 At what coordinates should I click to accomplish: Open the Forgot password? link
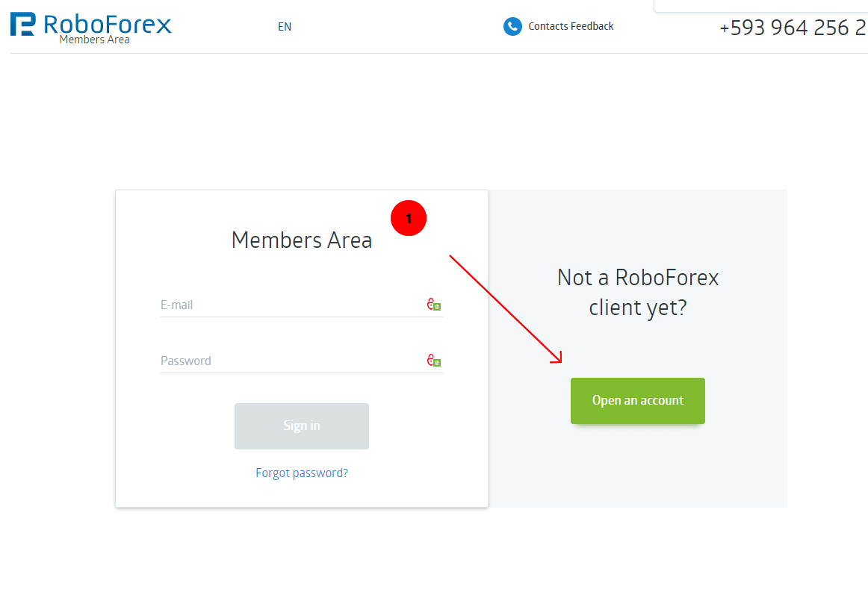coord(302,473)
